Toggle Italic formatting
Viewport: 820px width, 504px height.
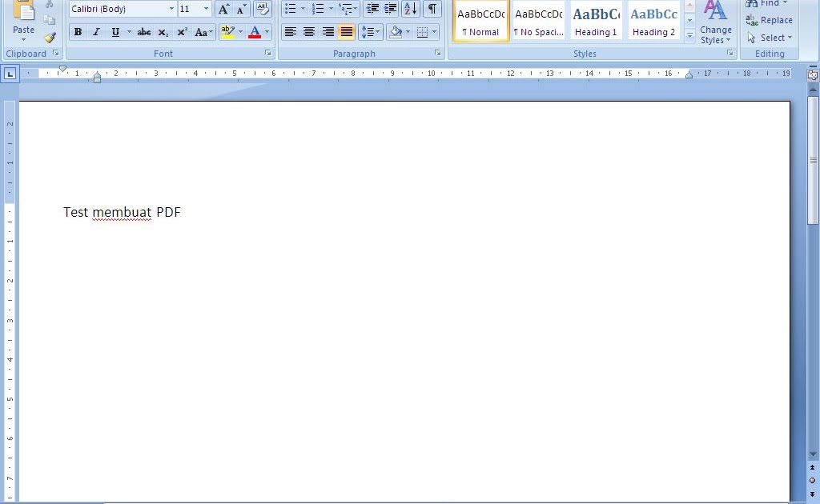point(96,32)
